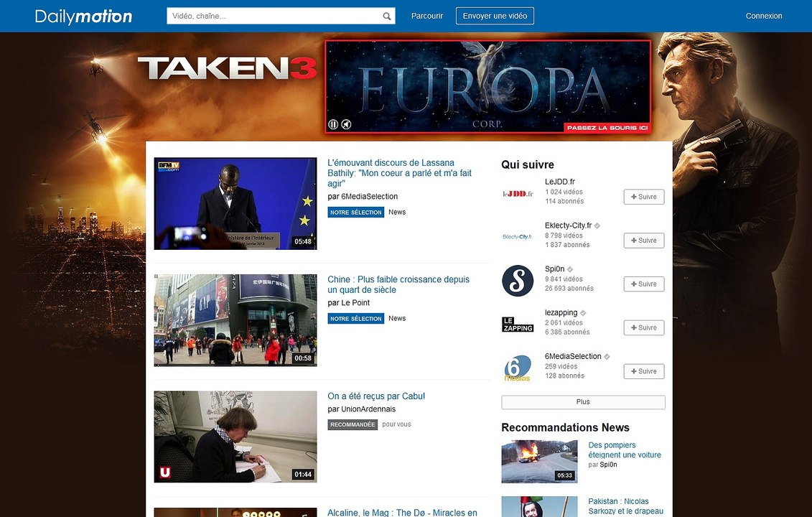Click the search magnifier icon
Screen dimensions: 812x517
[x=386, y=16]
